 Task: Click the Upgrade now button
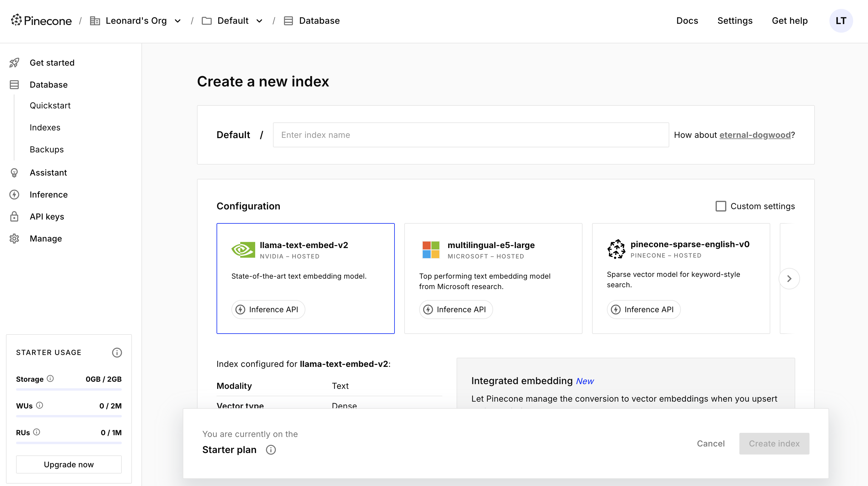(x=69, y=464)
